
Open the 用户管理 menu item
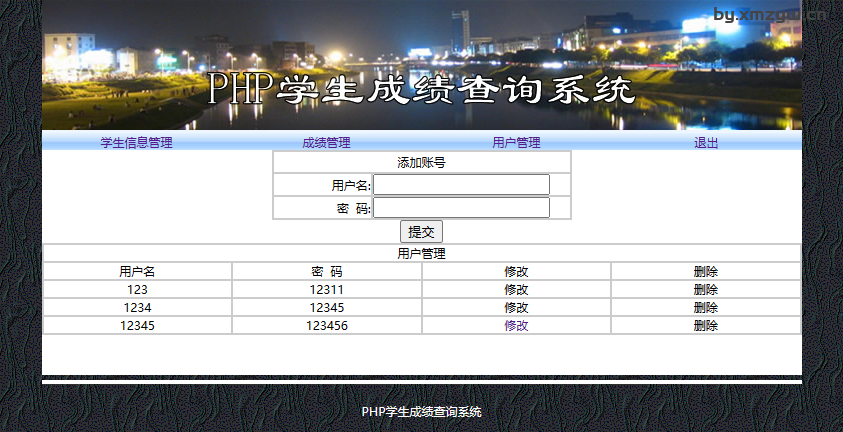pos(516,143)
